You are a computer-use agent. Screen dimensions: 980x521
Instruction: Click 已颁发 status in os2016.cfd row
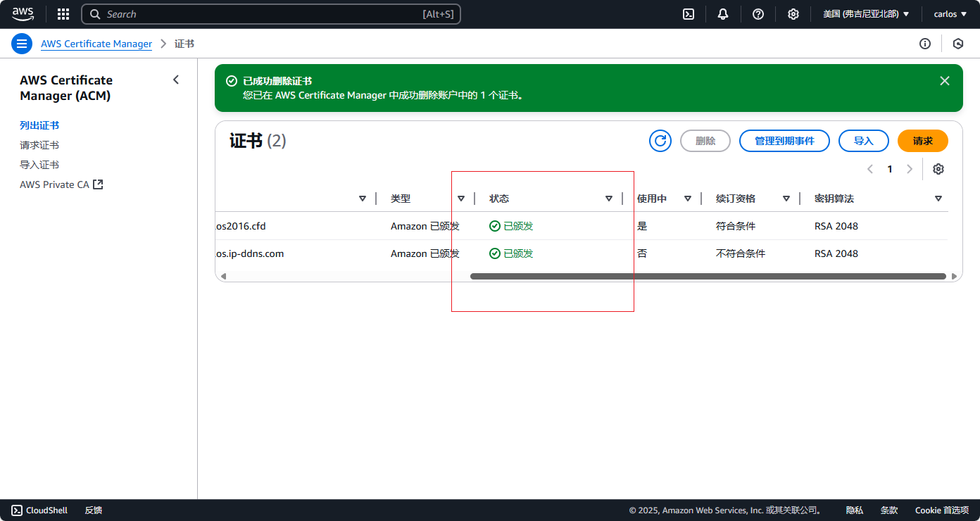[x=512, y=226]
